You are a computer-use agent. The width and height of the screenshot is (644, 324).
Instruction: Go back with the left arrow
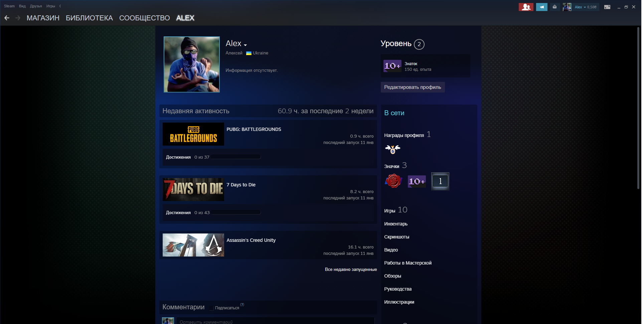(x=7, y=18)
